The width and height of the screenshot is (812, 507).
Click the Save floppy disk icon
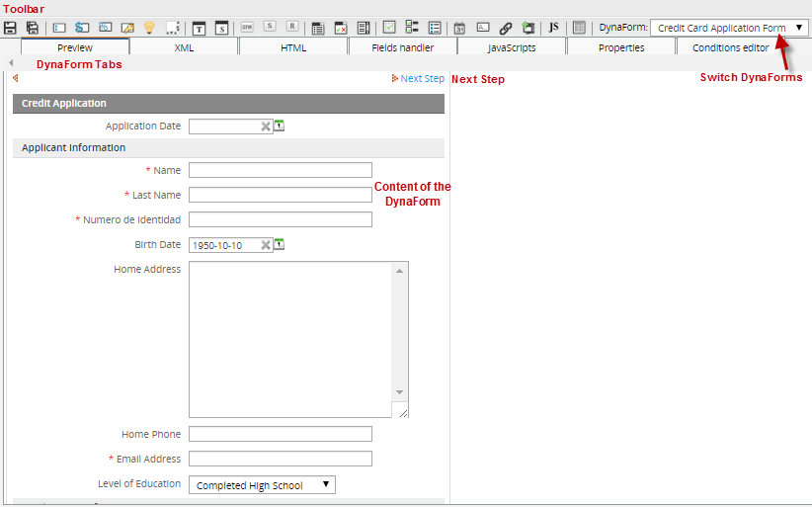tap(11, 28)
